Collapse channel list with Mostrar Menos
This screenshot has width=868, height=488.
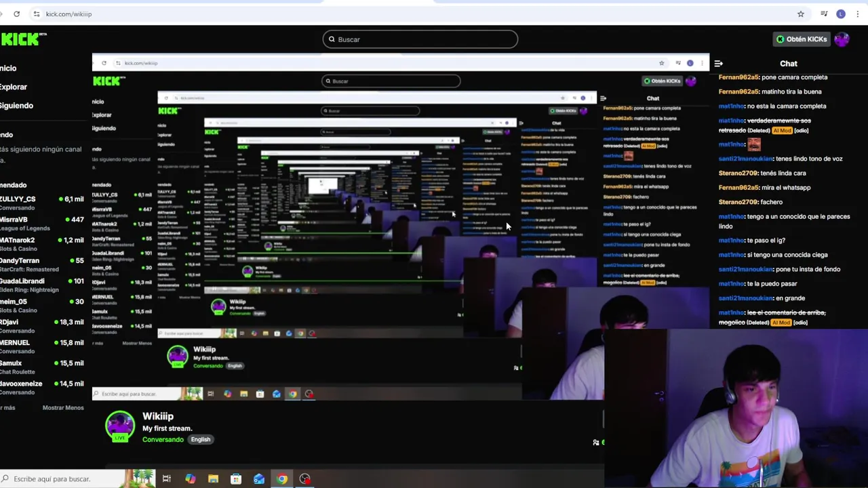pos(63,407)
